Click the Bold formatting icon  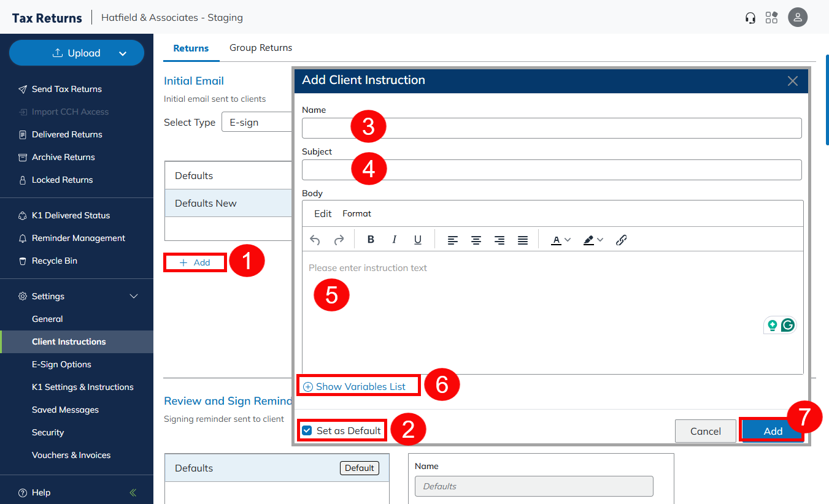pos(371,240)
